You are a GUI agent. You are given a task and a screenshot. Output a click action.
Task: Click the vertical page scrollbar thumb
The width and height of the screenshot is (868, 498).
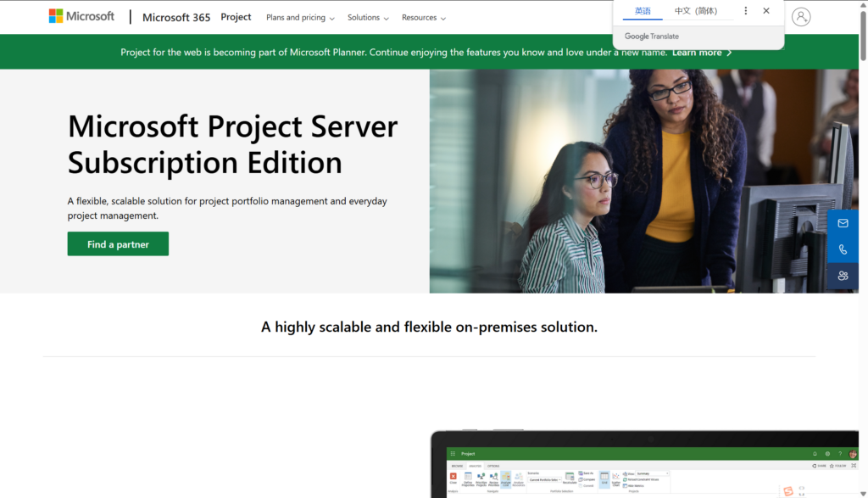coord(862,34)
